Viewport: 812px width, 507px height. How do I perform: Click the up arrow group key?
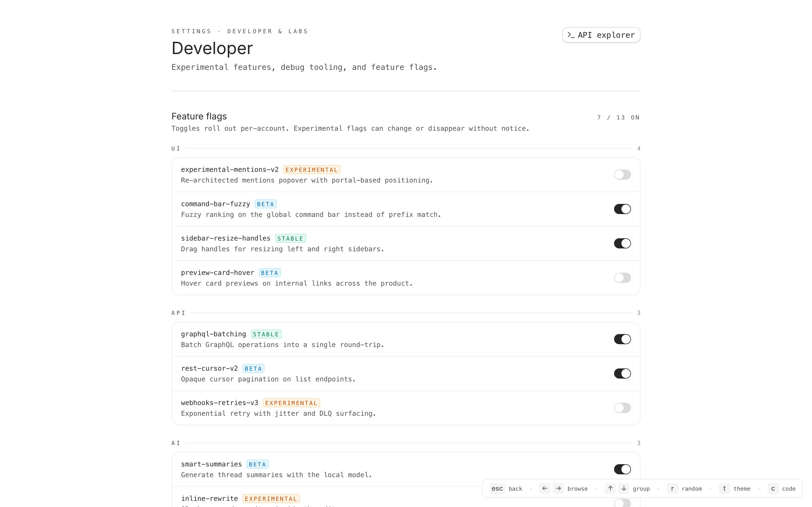pos(610,489)
